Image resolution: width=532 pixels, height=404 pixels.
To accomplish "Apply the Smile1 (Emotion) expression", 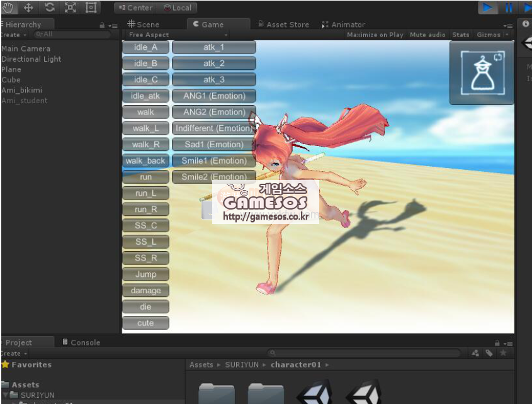I will coord(214,161).
